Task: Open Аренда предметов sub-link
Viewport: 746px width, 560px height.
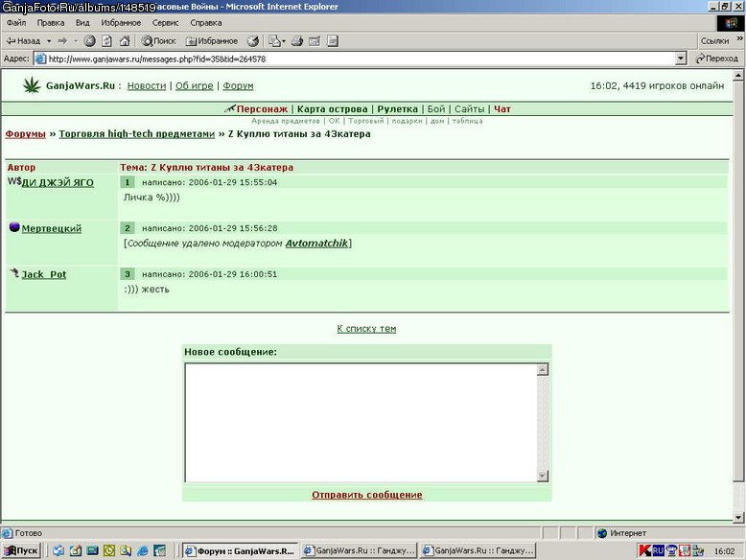Action: (286, 121)
